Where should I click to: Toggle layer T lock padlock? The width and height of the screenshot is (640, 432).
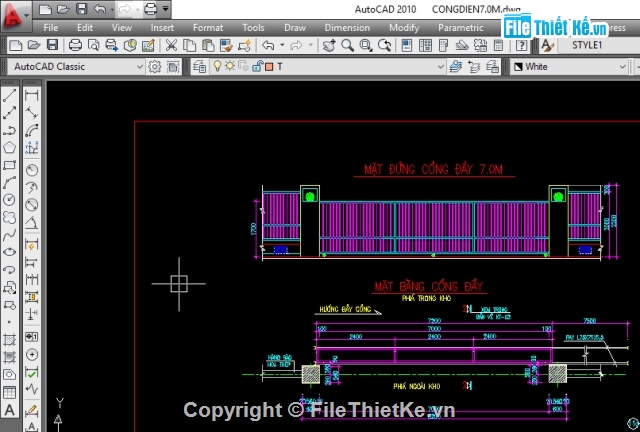coord(257,66)
